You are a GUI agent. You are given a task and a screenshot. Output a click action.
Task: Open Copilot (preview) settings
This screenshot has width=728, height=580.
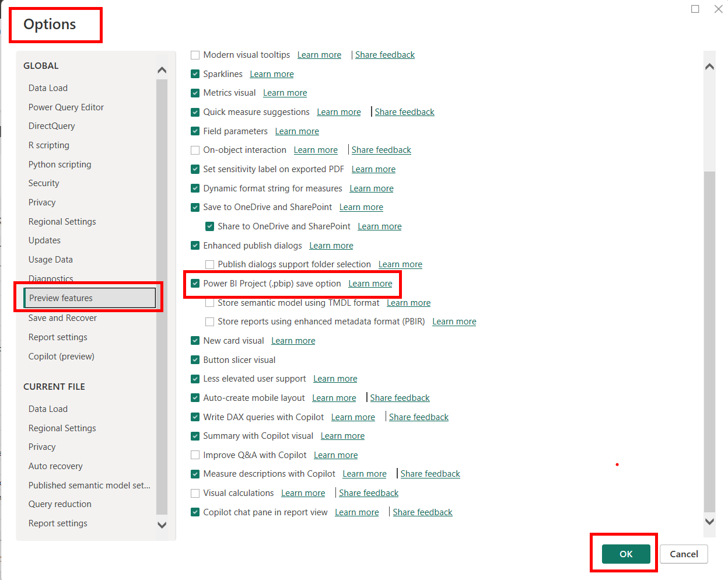pyautogui.click(x=61, y=357)
